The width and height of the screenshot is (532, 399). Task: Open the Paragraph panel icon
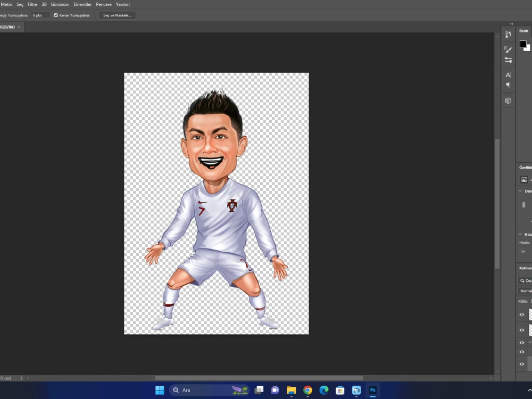click(x=508, y=85)
